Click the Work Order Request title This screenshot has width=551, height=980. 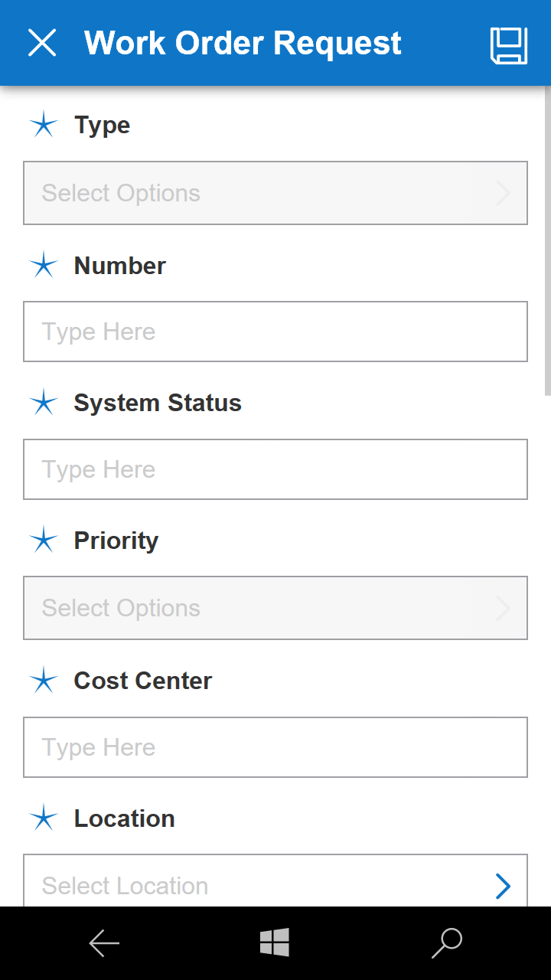pos(243,44)
